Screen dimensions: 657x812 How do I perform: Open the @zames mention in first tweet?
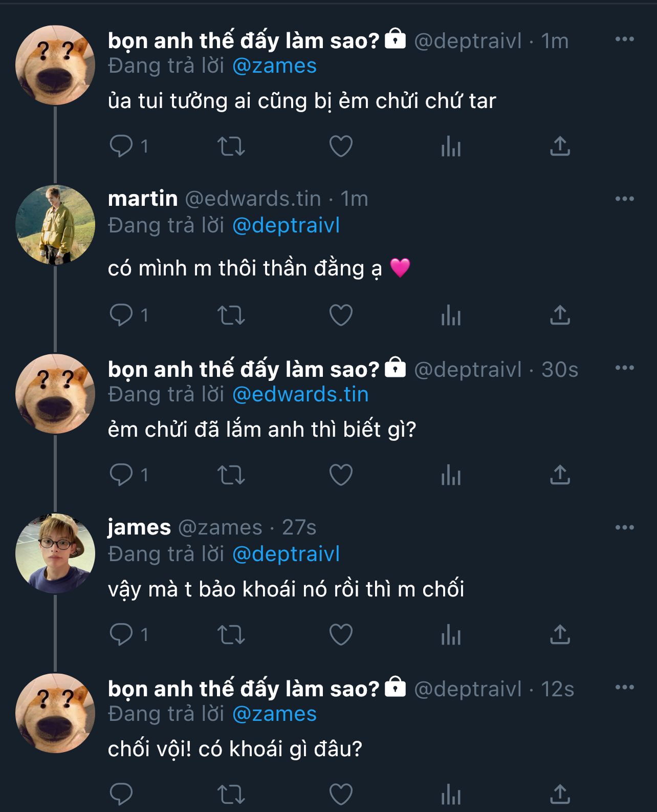click(x=274, y=66)
